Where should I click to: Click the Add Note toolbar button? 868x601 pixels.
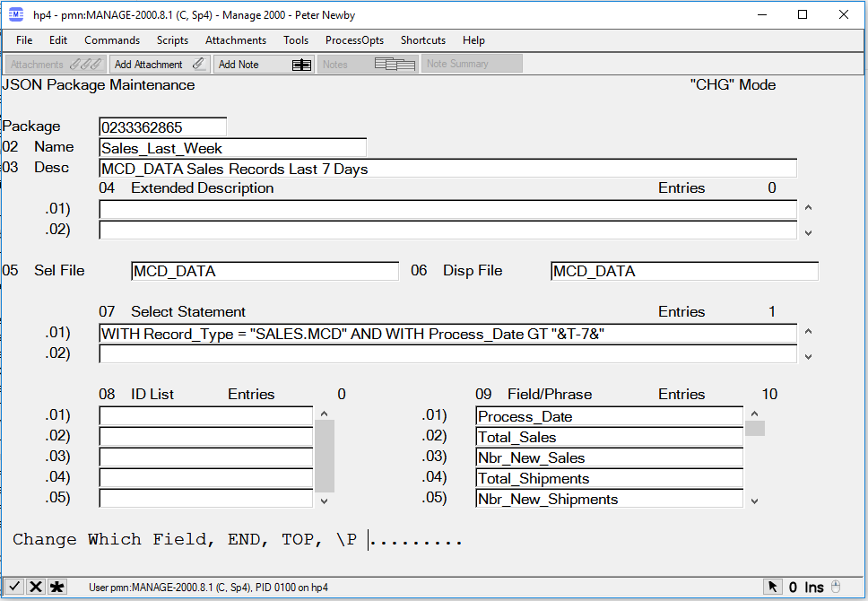pyautogui.click(x=264, y=65)
